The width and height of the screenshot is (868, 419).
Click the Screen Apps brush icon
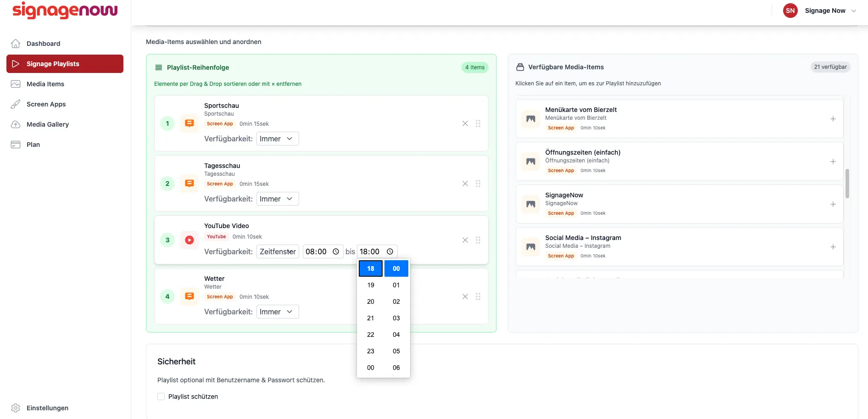(x=16, y=104)
